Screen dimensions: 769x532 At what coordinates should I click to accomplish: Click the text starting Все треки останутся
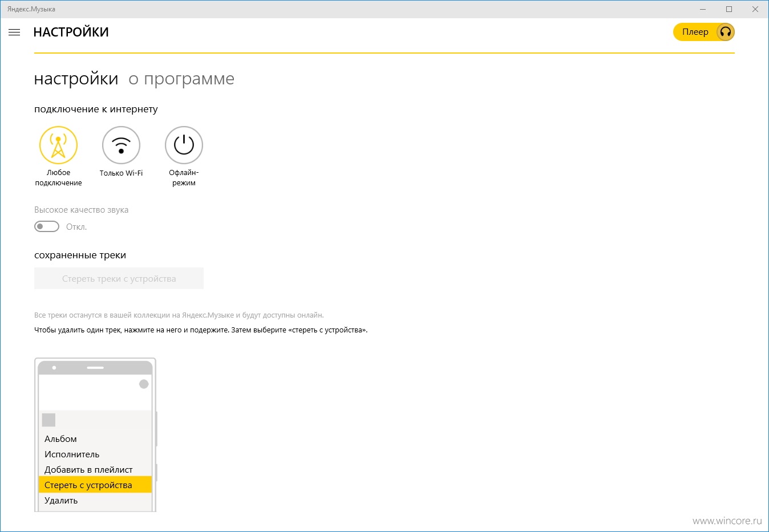(179, 315)
